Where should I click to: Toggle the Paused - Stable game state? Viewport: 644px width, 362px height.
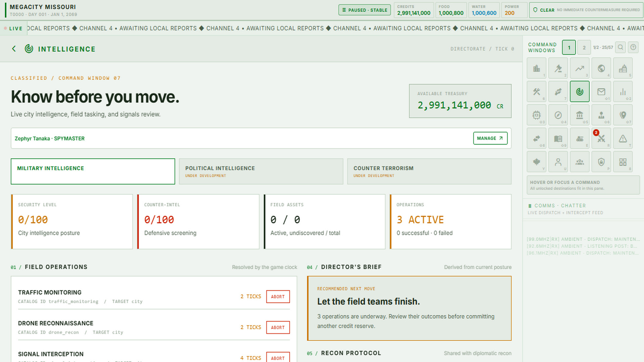(x=365, y=10)
